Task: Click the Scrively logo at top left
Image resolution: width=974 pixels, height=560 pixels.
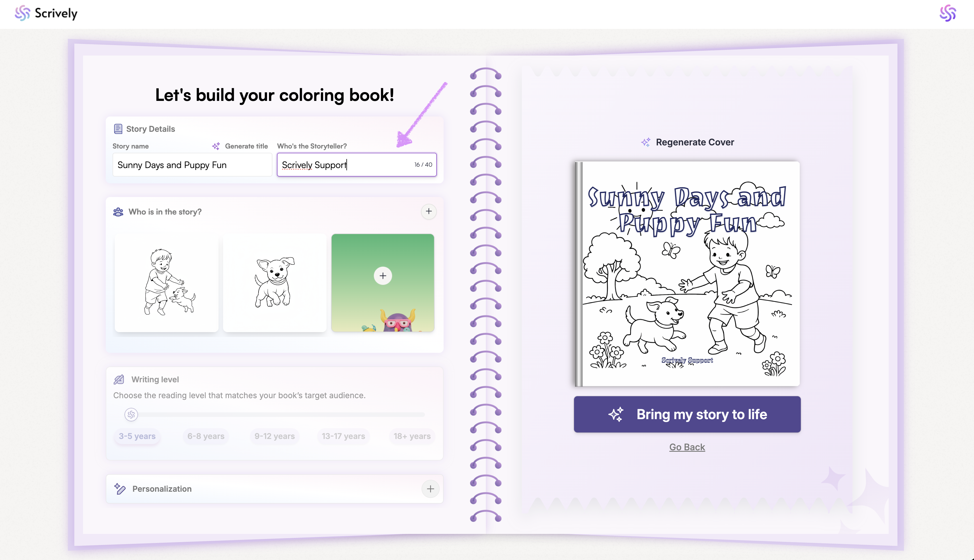Action: tap(46, 14)
